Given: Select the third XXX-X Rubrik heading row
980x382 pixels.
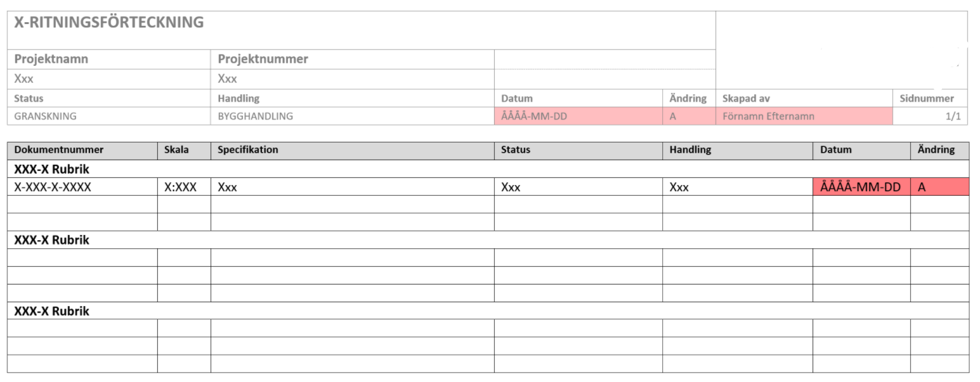Looking at the screenshot, I should (x=488, y=311).
